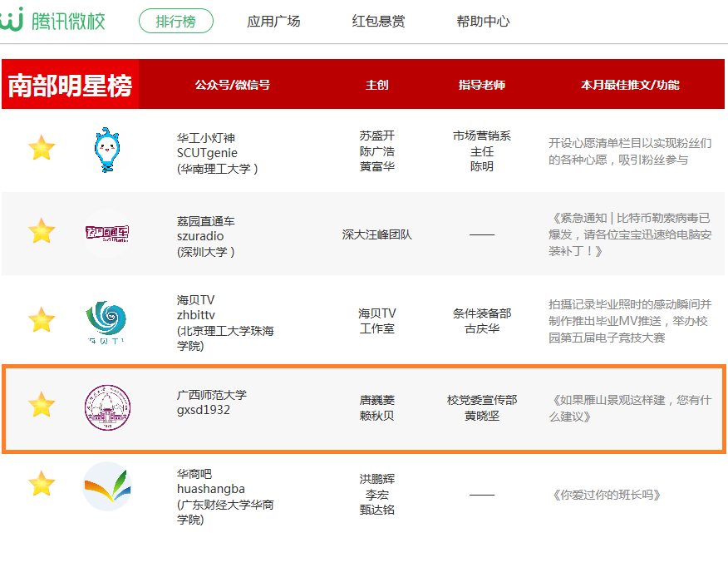Click the star icon beside 广西师范大学
The image size is (728, 577).
click(x=42, y=406)
